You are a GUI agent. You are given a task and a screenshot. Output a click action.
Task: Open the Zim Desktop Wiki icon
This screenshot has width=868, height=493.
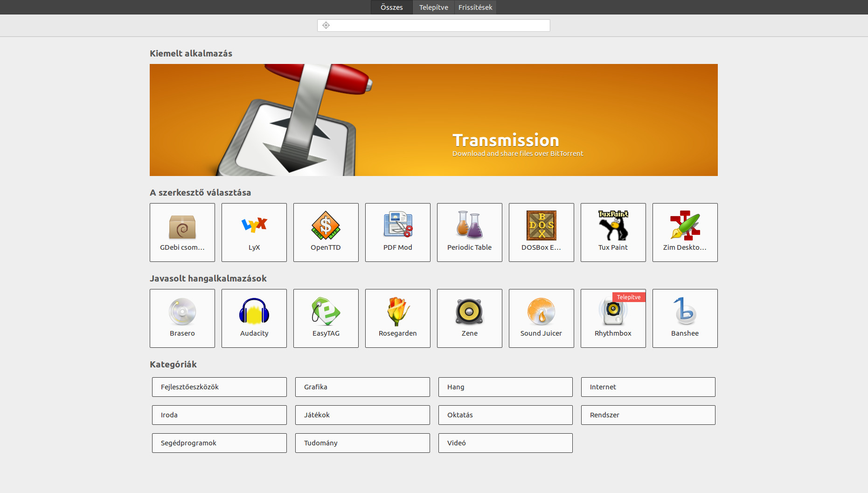pyautogui.click(x=685, y=225)
